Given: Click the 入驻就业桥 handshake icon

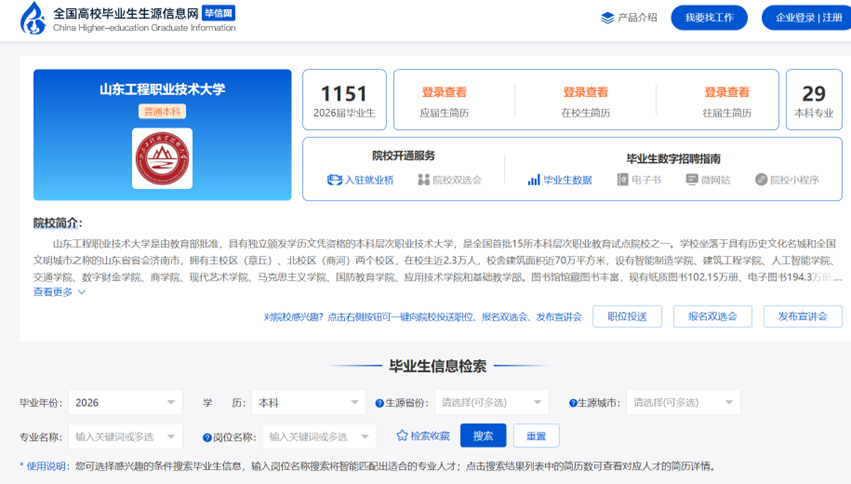Looking at the screenshot, I should tap(334, 180).
